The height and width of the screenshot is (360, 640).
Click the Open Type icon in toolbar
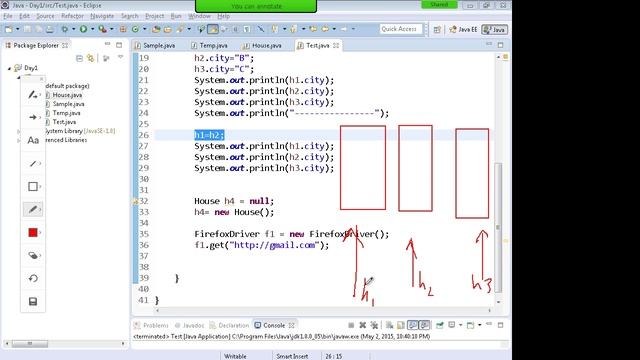pos(156,29)
